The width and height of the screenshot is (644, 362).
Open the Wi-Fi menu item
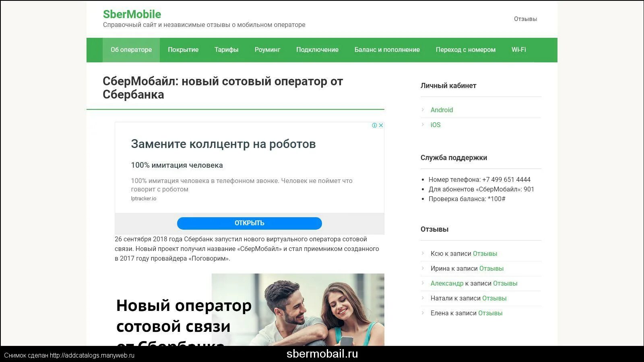pos(519,50)
